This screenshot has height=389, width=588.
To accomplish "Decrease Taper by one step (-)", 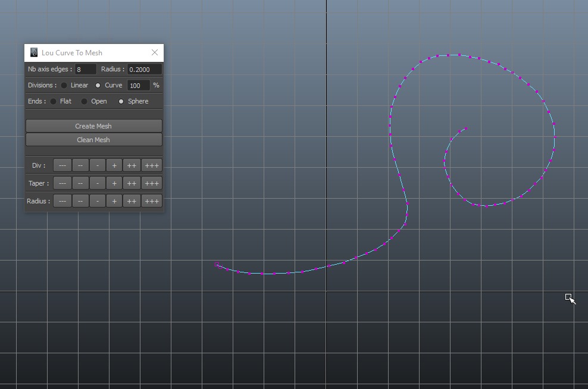I will [x=98, y=183].
